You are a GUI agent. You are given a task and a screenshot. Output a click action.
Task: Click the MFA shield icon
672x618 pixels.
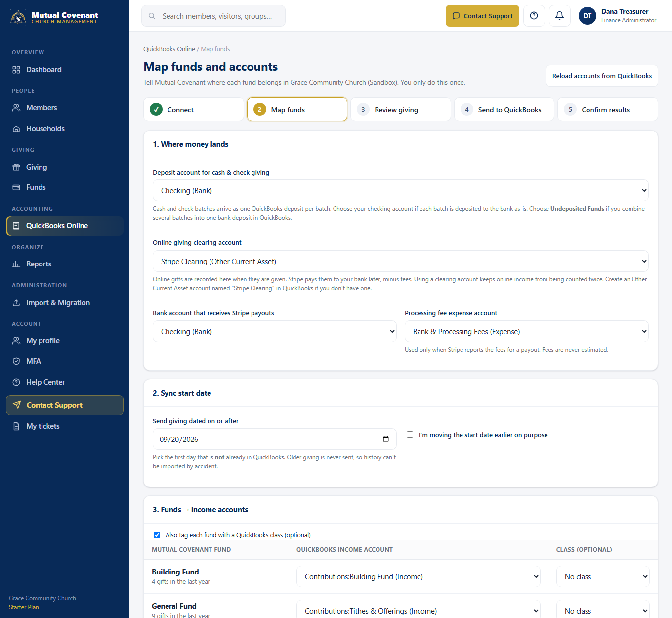[x=16, y=361]
